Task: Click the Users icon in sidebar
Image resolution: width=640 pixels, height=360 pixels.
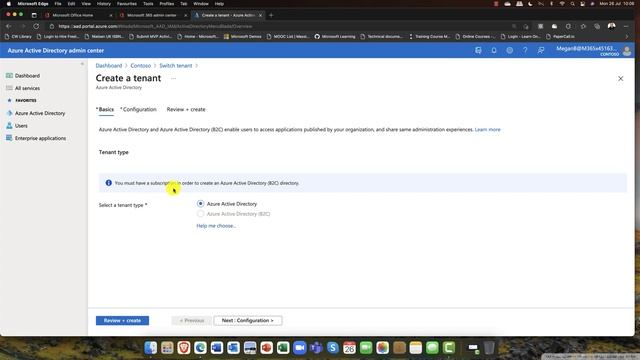Action: pyautogui.click(x=9, y=126)
